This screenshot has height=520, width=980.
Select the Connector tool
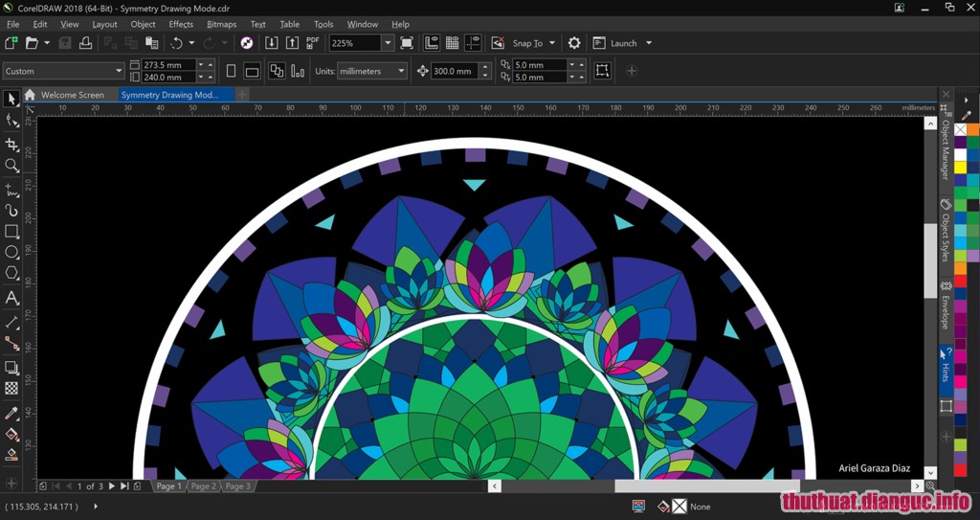(11, 343)
